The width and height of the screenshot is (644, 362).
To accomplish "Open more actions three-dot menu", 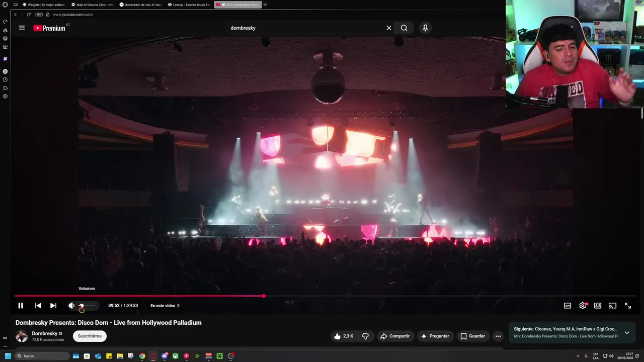I will (x=498, y=336).
